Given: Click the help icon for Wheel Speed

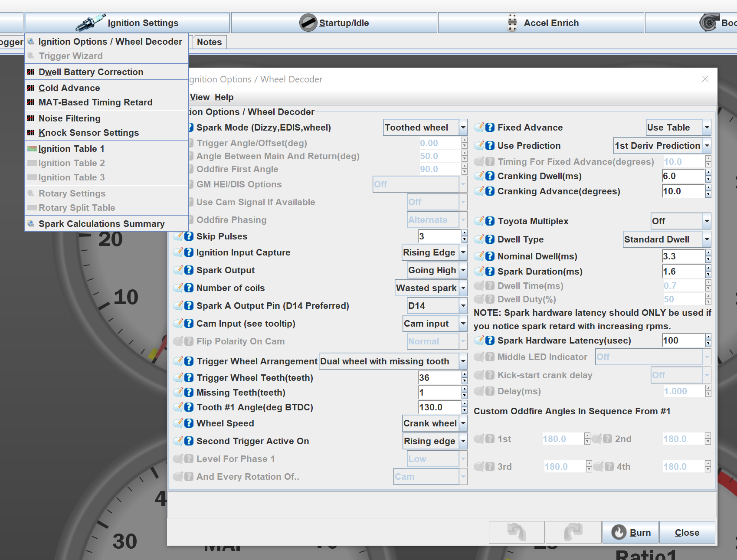Looking at the screenshot, I should [x=189, y=423].
